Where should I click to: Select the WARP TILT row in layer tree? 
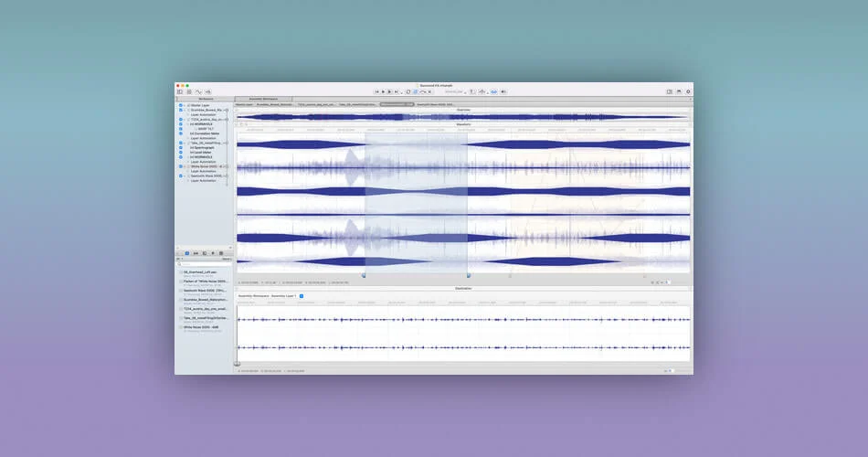[x=206, y=129]
